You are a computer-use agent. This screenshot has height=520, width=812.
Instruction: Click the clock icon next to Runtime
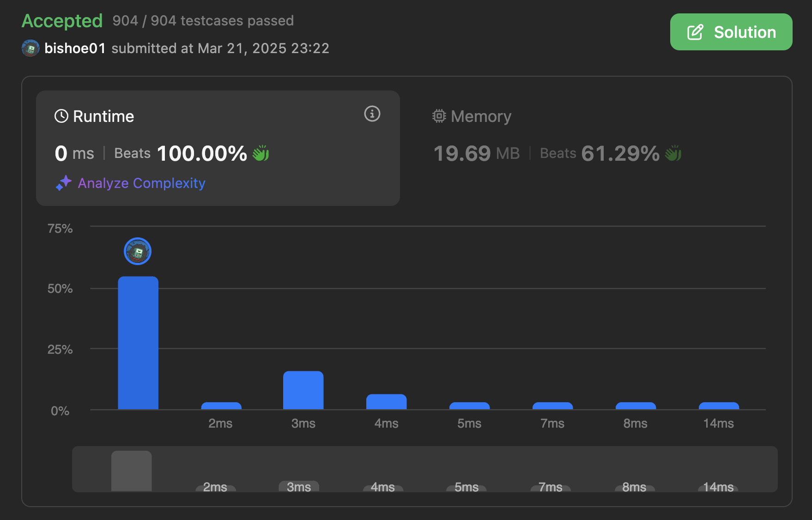tap(61, 116)
